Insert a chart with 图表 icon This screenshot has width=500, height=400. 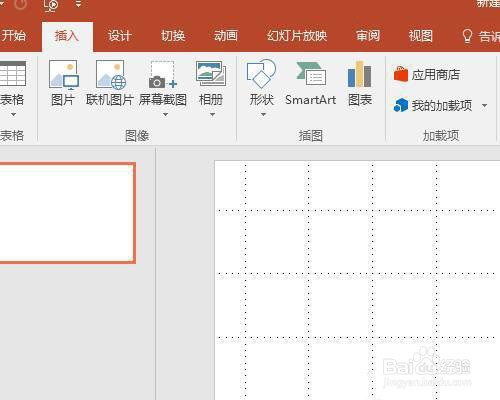(x=359, y=74)
